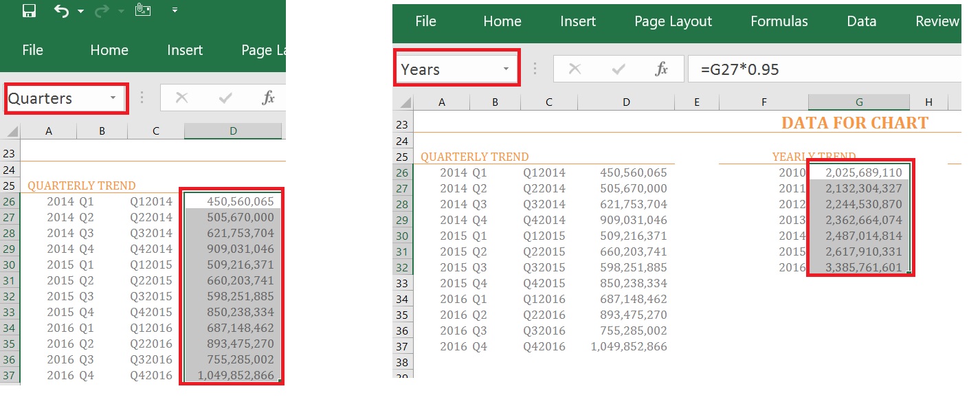Click the Select All corner in the right worksheet
The width and height of the screenshot is (980, 404).
coord(403,102)
